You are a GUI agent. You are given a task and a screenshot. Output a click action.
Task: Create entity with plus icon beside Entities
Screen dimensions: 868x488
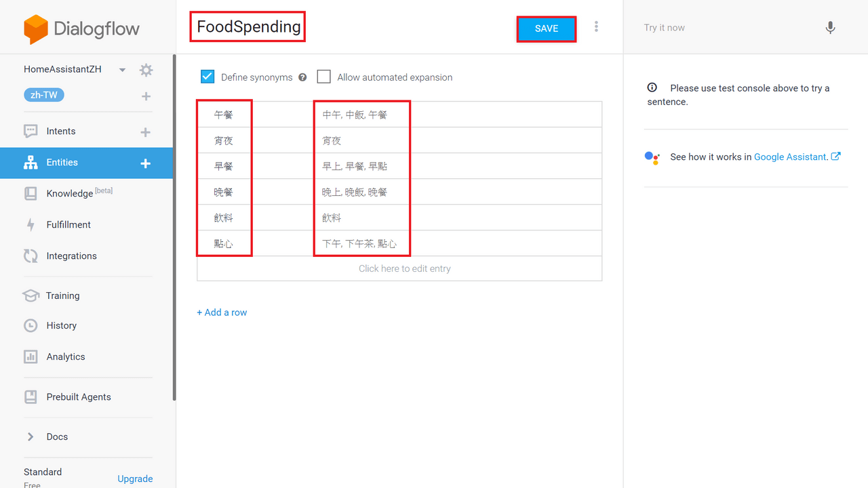tap(145, 163)
